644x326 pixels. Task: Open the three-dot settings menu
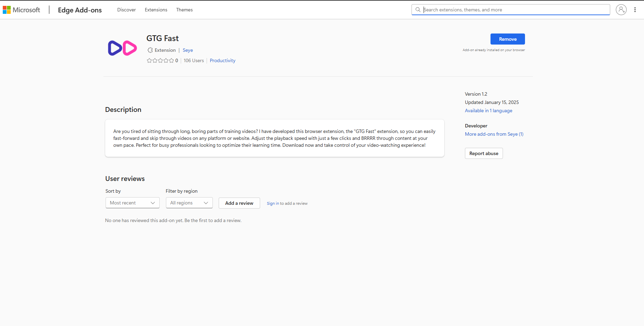(x=635, y=10)
